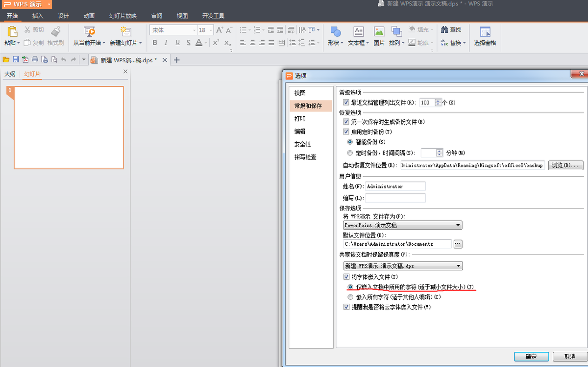Open the 审阅 ribbon tab
Screen dimensions: 588x367
point(157,16)
